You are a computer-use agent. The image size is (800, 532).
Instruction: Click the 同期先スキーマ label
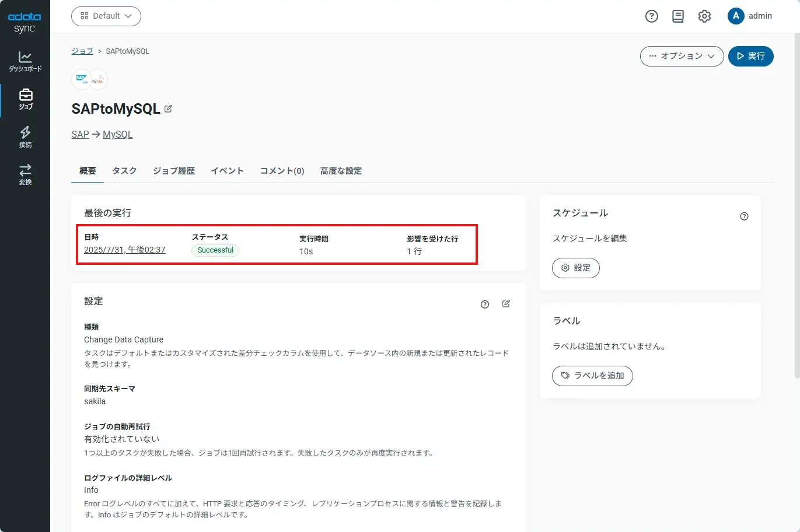pos(110,388)
